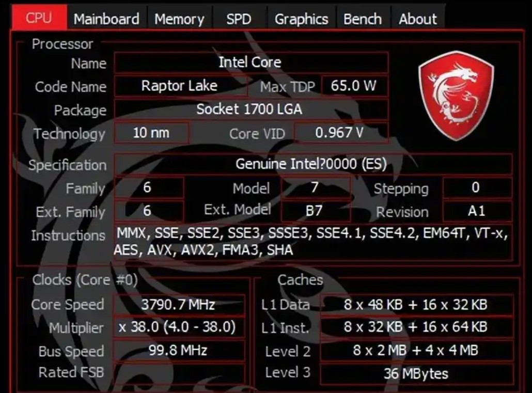
Task: Click the Revision field showing A1
Action: [x=477, y=211]
